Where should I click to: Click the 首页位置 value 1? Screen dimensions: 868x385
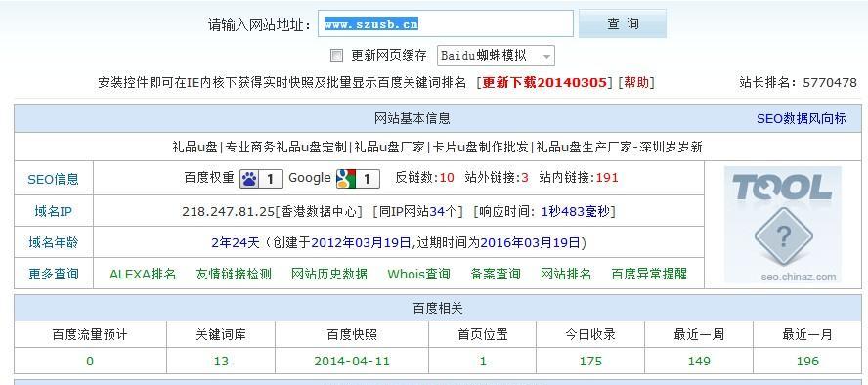pos(483,362)
